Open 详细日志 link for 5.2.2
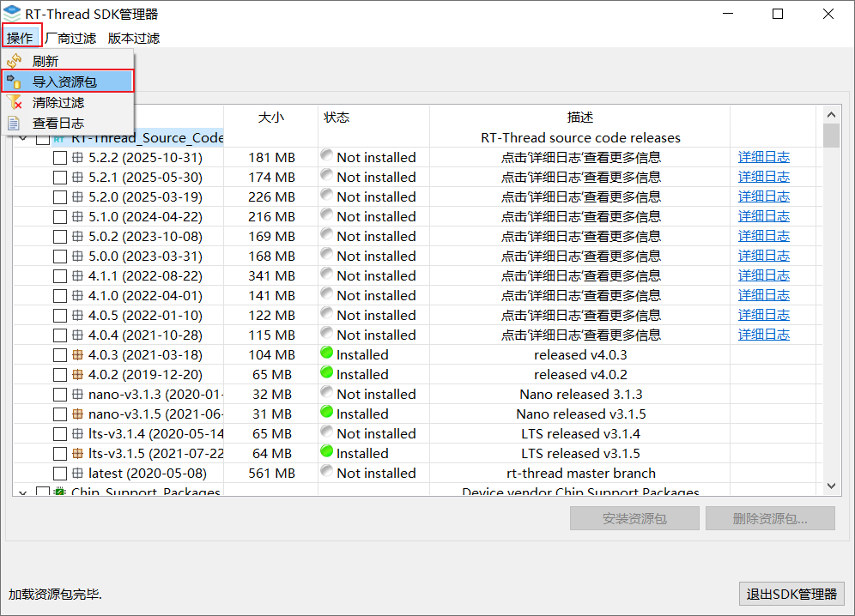This screenshot has width=855, height=616. pos(763,158)
